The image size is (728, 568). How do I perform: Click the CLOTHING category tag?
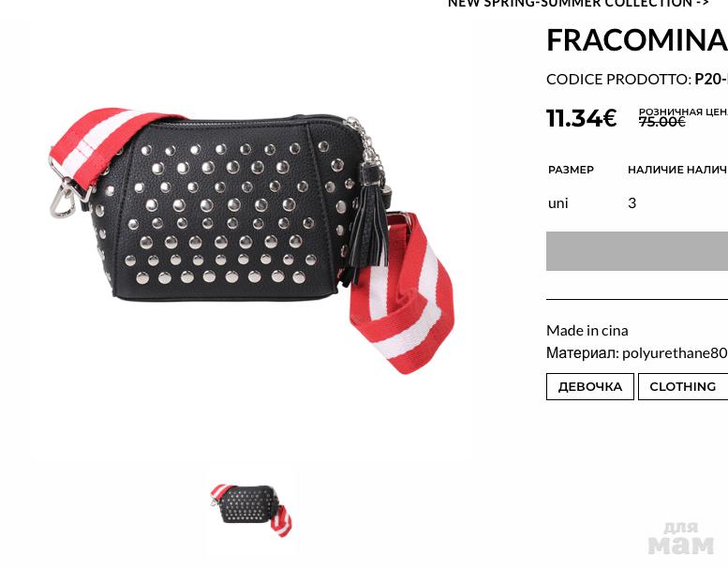683,386
